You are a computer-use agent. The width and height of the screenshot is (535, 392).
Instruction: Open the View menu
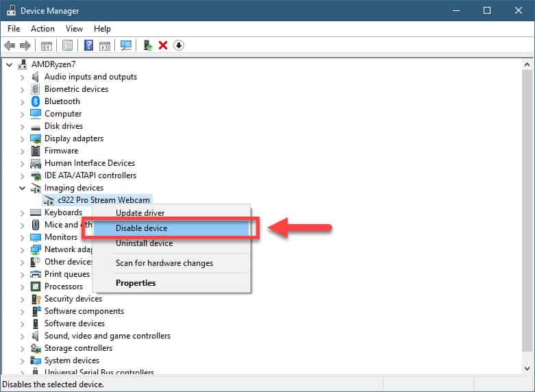click(74, 29)
